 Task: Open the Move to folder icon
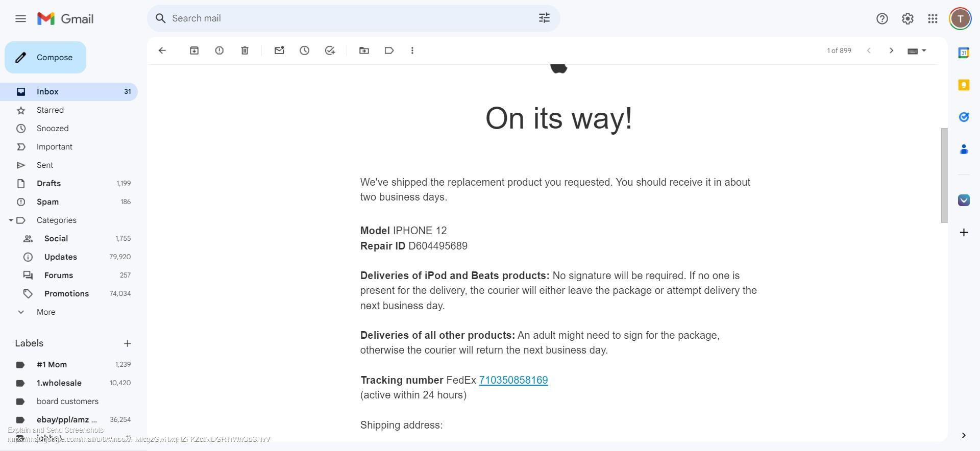(364, 51)
